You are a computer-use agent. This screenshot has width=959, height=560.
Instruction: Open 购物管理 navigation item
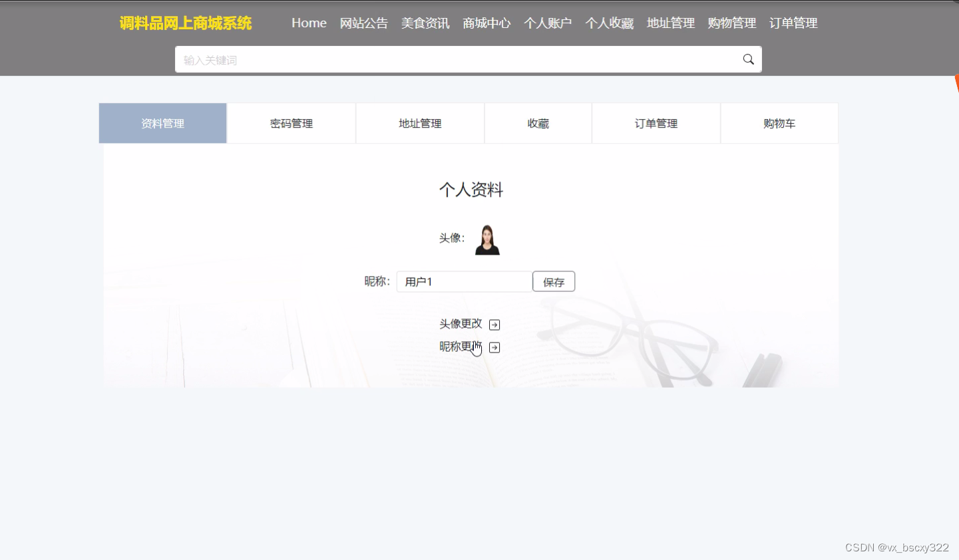point(732,23)
